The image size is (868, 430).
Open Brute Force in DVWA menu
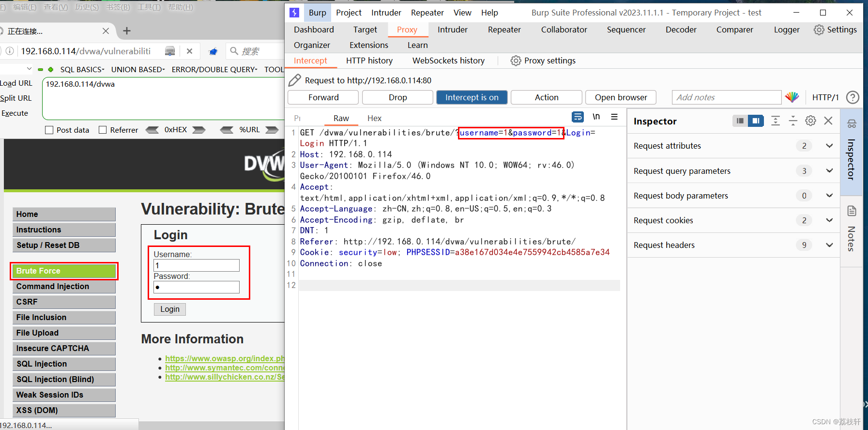point(64,271)
